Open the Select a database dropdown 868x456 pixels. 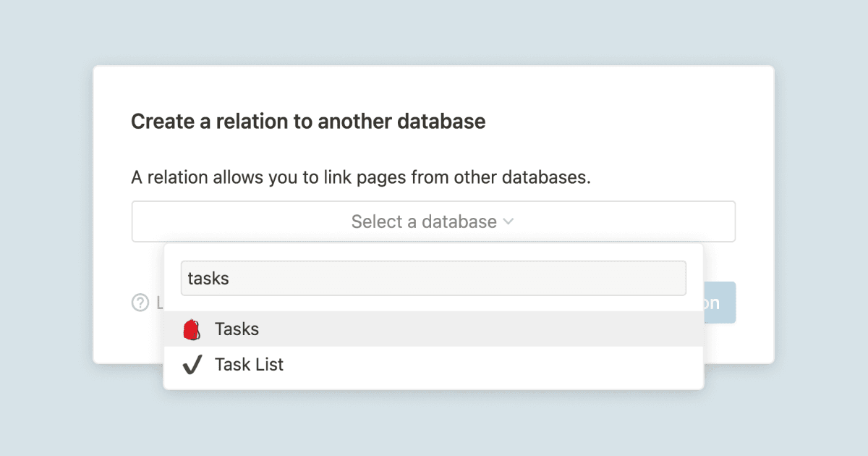433,221
